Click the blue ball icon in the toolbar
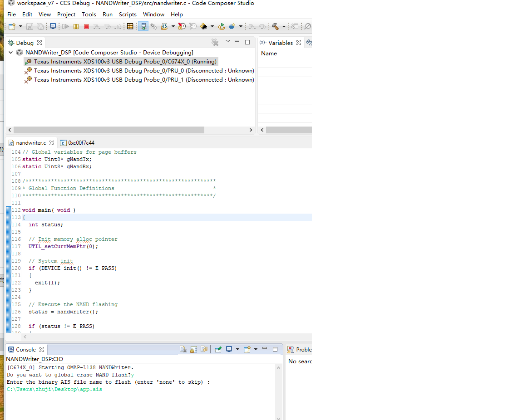The height and width of the screenshot is (420, 523). click(232, 26)
